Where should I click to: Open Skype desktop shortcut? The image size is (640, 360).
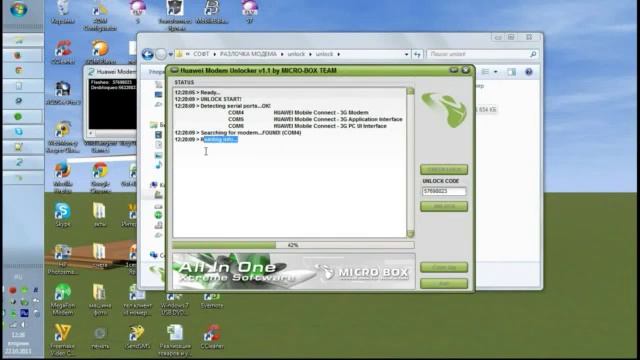click(x=62, y=214)
